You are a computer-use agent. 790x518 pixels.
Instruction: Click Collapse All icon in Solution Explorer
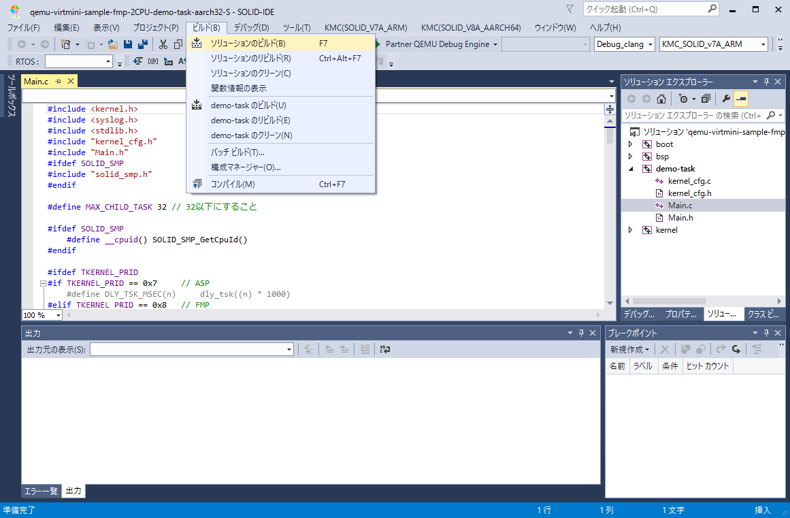706,99
